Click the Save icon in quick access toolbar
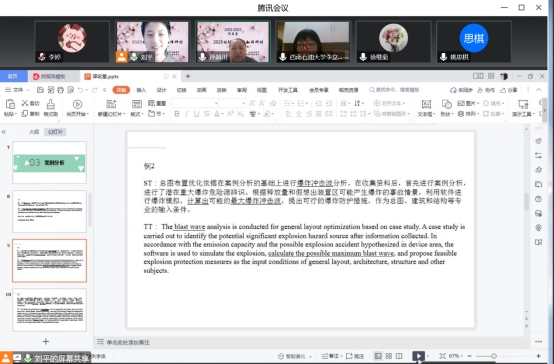 click(40, 90)
